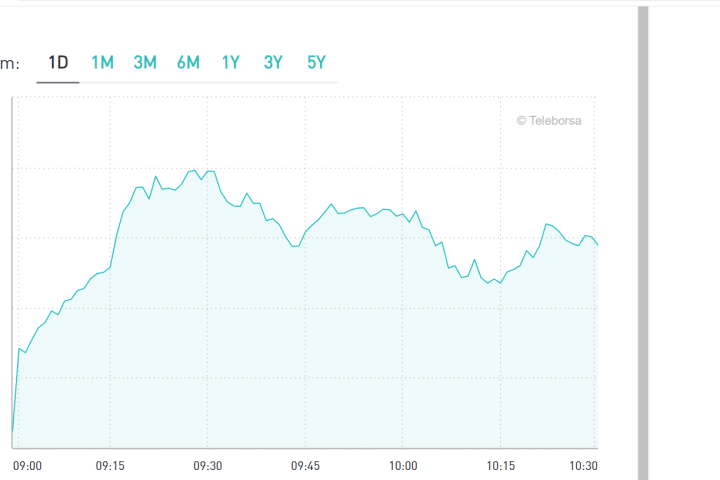Show the 6M chart period
This screenshot has height=480, width=720.
point(188,62)
